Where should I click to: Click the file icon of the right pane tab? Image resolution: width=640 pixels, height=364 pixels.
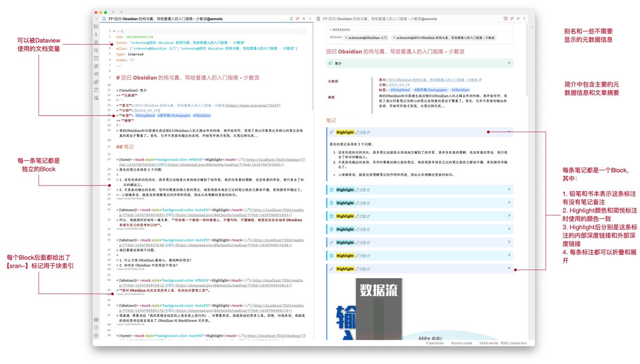tap(318, 19)
